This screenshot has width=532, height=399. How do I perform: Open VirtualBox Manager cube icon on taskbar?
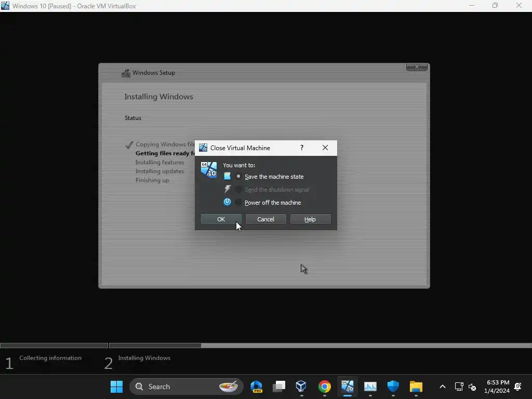(x=301, y=386)
